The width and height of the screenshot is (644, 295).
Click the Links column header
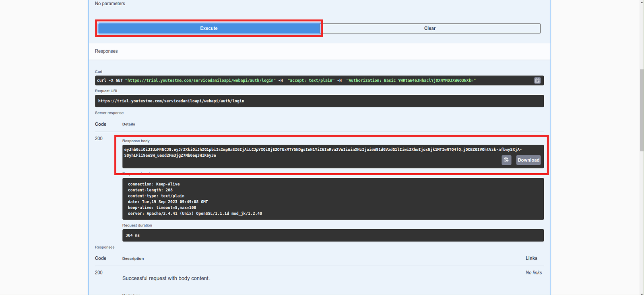(531, 258)
